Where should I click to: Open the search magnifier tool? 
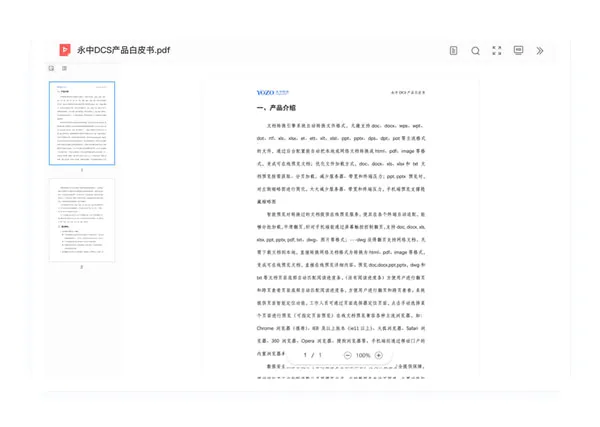click(x=476, y=51)
